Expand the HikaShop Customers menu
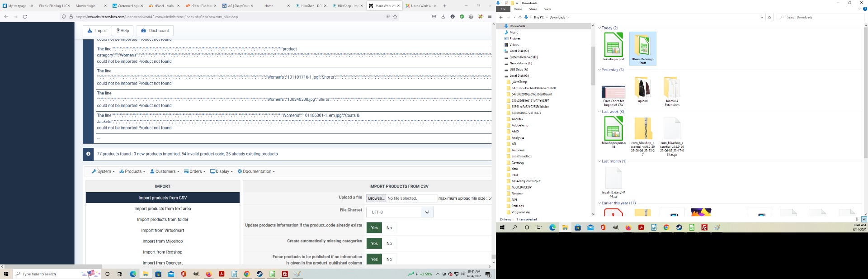 click(165, 171)
